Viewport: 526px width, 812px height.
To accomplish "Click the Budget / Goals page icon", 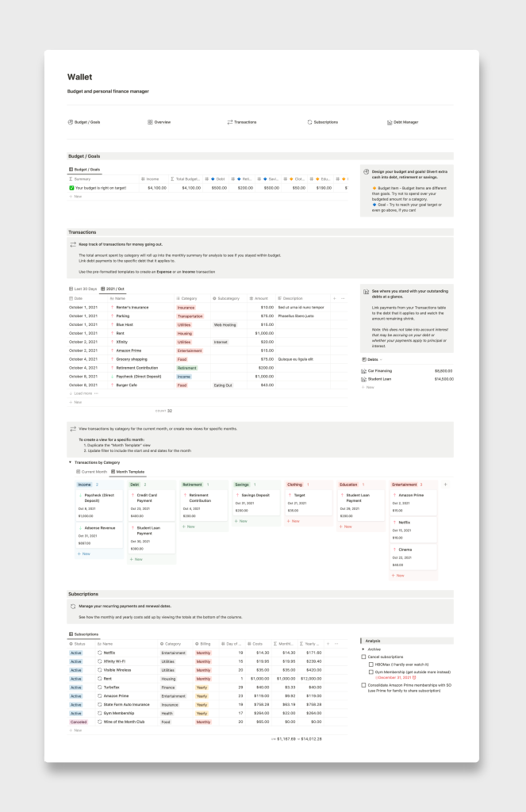I will click(x=71, y=122).
